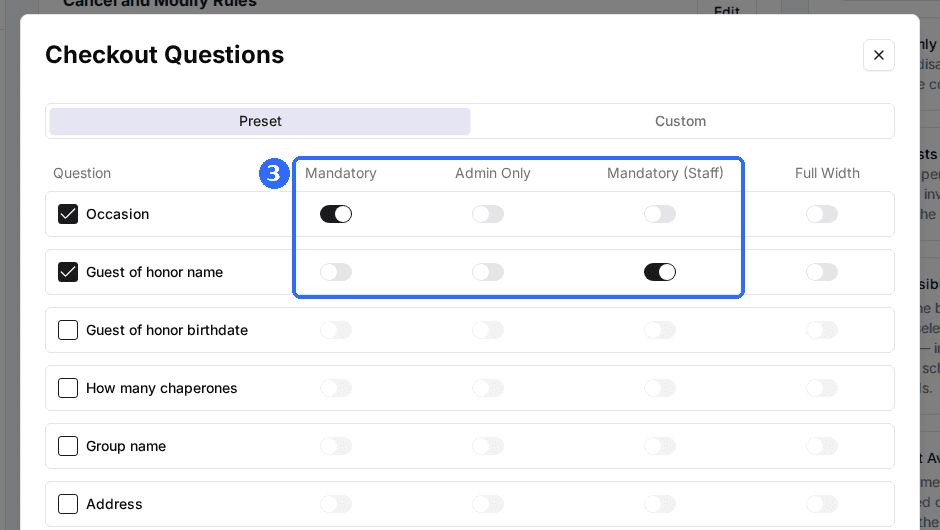Check the Guest of honor birthdate box
This screenshot has width=940, height=530.
coord(68,330)
